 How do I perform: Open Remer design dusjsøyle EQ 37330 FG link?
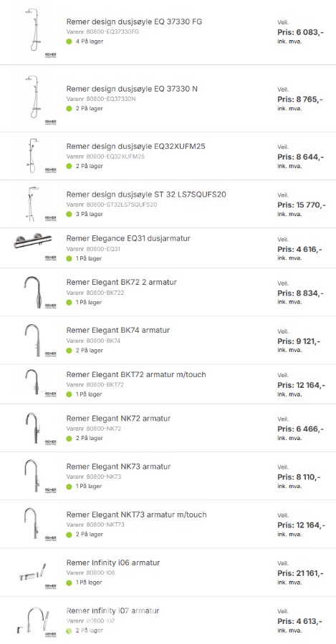[134, 21]
